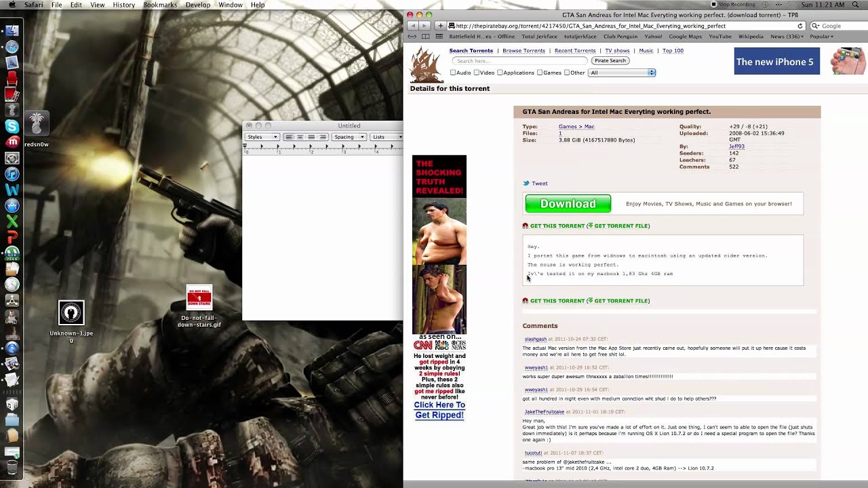The image size is (868, 488).
Task: Open the YouTube bookmark
Action: click(720, 37)
